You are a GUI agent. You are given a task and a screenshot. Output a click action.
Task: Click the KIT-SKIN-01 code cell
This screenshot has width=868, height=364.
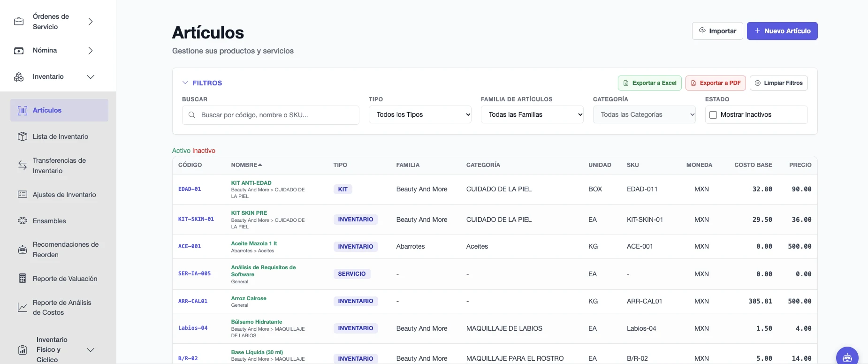point(196,220)
